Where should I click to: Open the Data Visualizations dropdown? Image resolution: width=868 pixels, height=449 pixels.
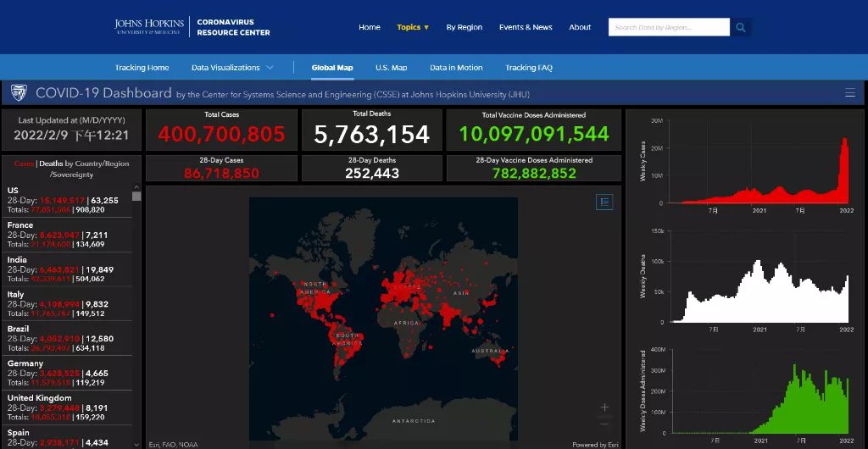(x=232, y=68)
